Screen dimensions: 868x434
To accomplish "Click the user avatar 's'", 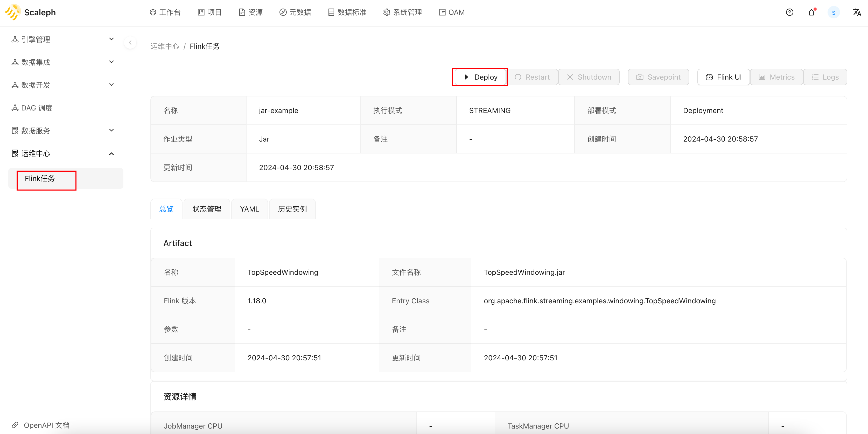I will 834,12.
